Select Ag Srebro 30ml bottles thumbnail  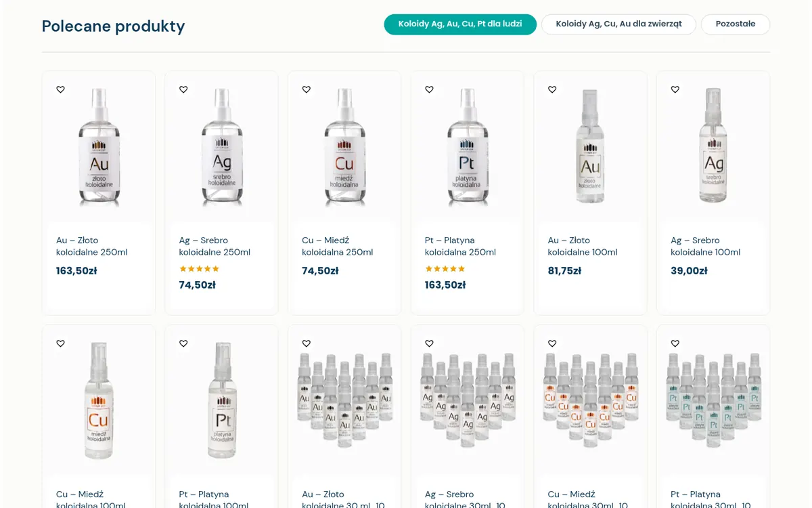[468, 399]
